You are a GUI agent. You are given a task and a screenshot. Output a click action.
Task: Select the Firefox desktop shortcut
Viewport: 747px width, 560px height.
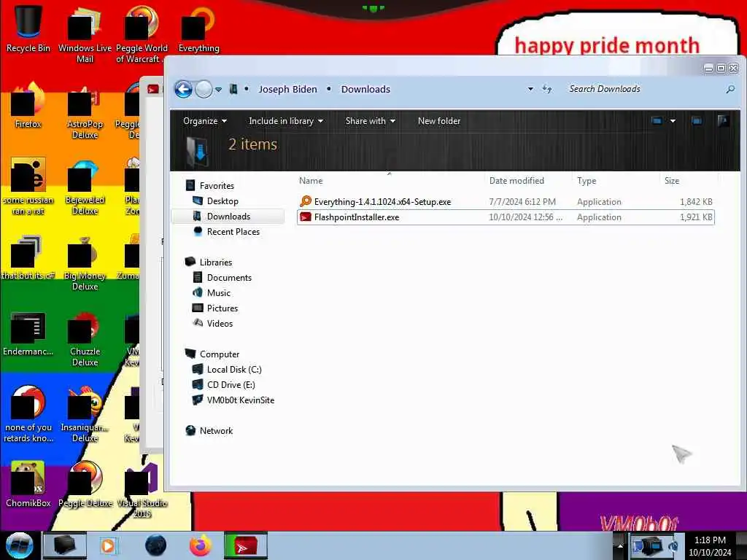[28, 106]
